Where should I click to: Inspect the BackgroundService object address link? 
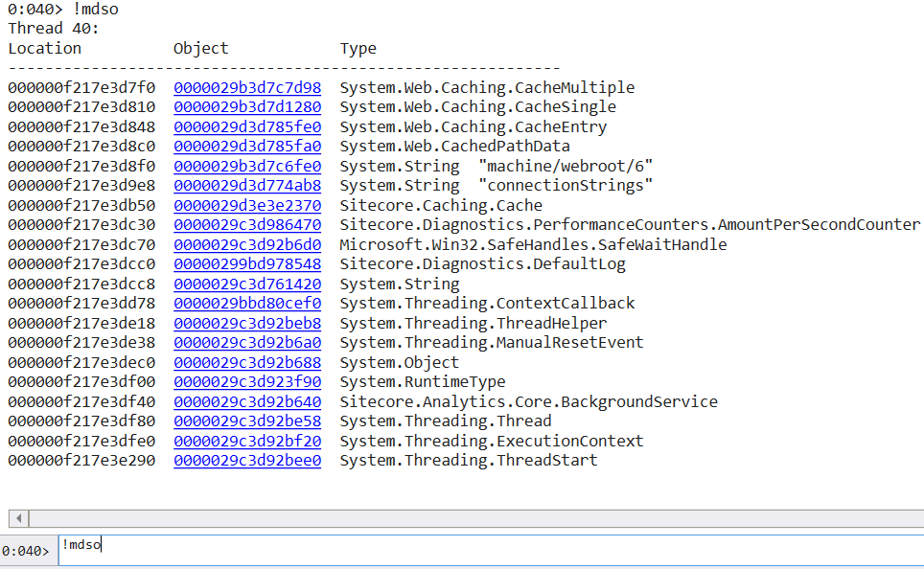tap(247, 401)
